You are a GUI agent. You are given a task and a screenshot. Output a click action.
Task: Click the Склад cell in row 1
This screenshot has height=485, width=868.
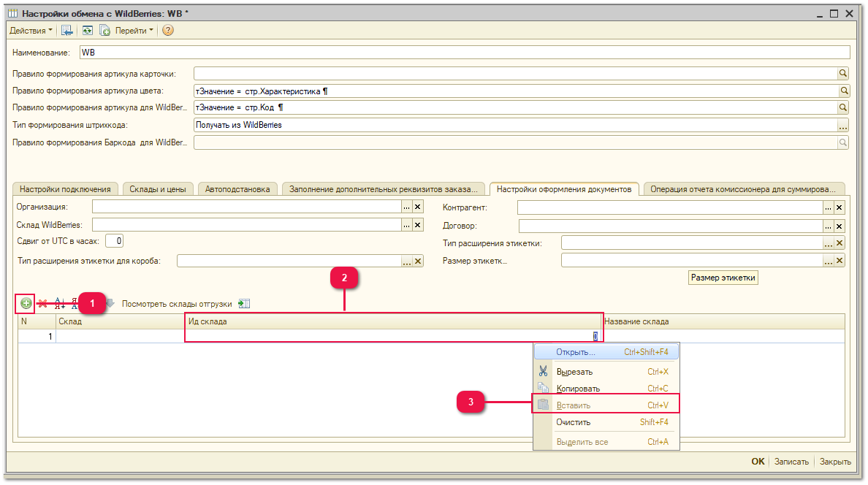pos(120,336)
